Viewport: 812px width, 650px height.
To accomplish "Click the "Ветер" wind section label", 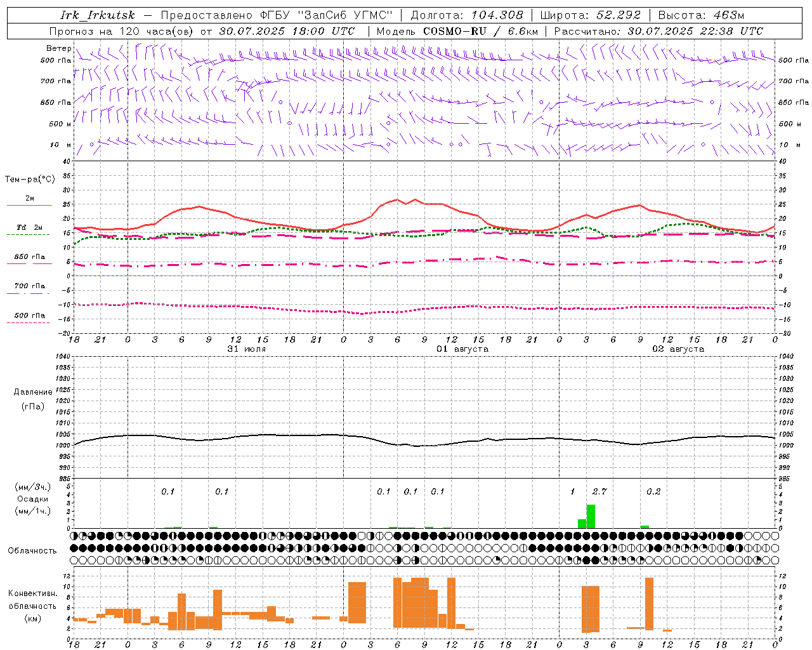I will coord(59,48).
